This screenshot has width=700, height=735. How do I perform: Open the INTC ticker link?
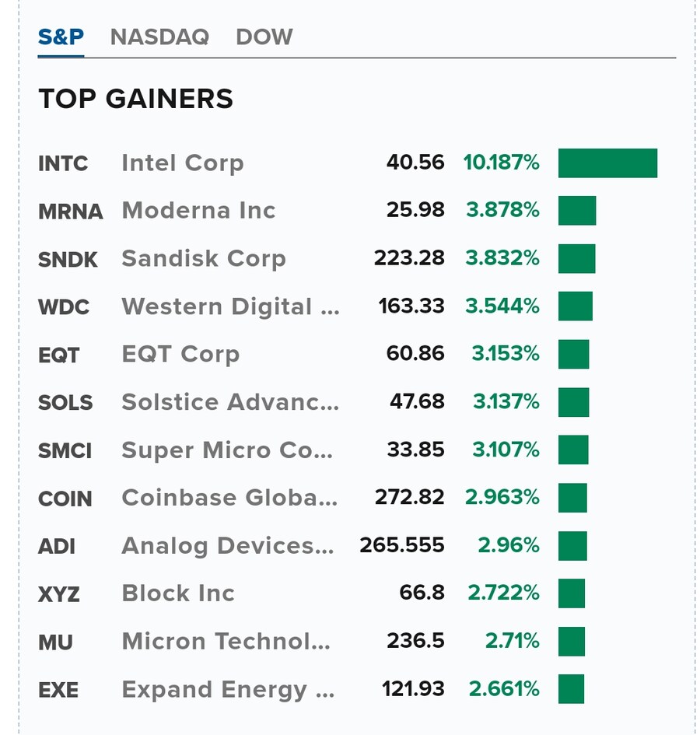(63, 163)
